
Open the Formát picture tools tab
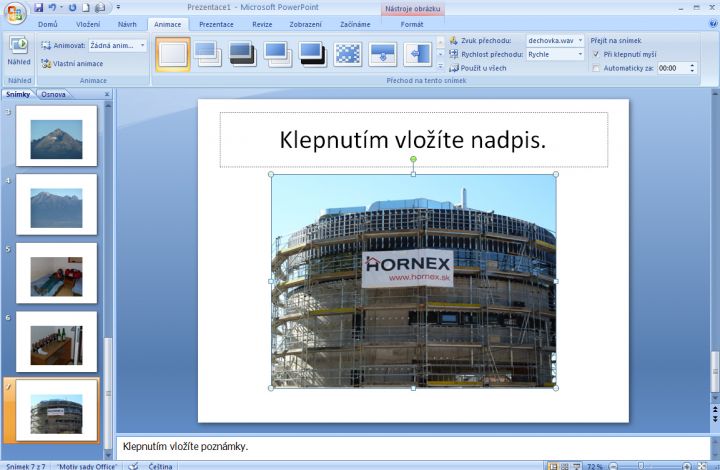(x=412, y=24)
